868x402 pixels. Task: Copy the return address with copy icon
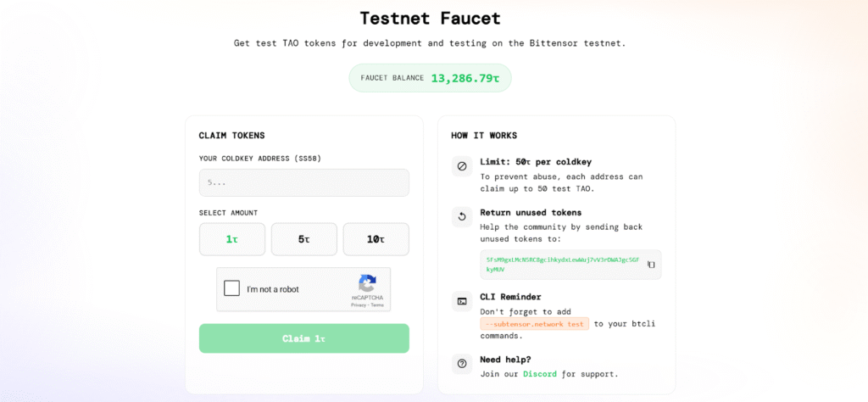(651, 265)
